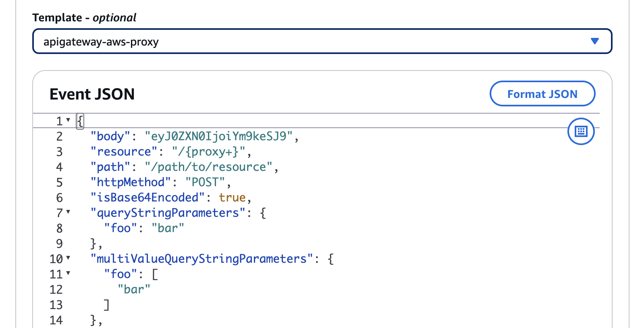The width and height of the screenshot is (644, 328).
Task: Click the true value on line 6
Action: click(x=232, y=197)
